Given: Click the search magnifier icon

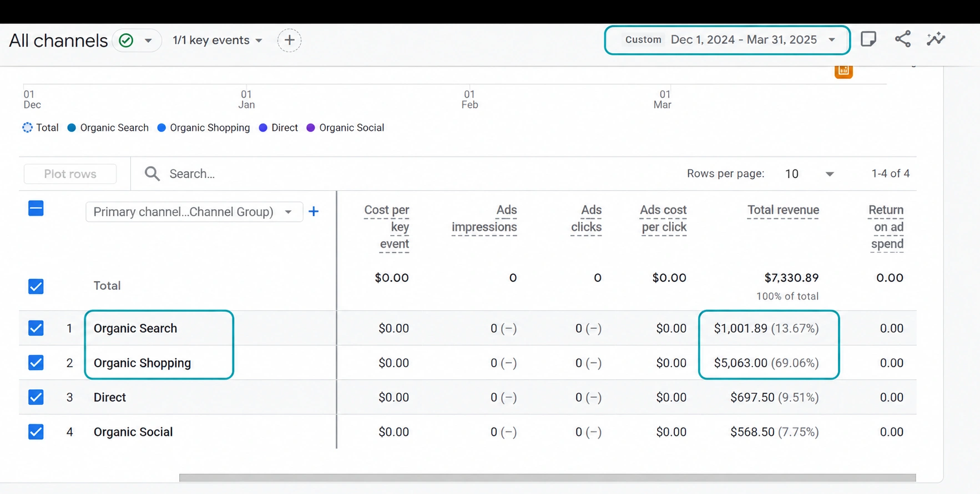Looking at the screenshot, I should coord(152,174).
